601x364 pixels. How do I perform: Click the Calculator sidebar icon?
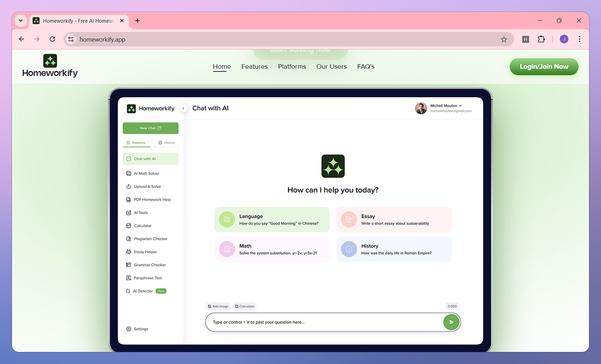click(x=129, y=226)
